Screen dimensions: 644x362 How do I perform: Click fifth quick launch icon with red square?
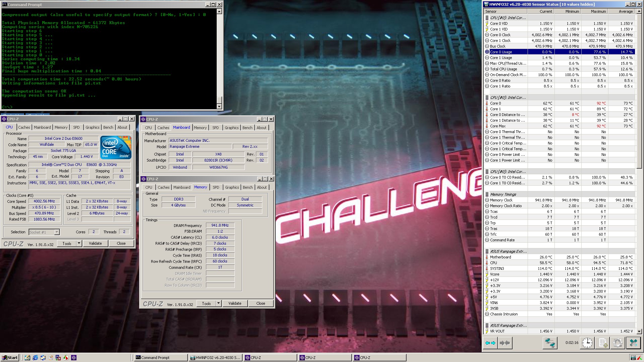click(58, 358)
